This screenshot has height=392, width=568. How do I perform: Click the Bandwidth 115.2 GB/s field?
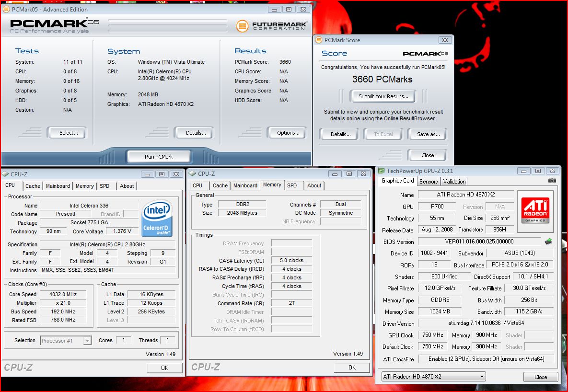529,311
